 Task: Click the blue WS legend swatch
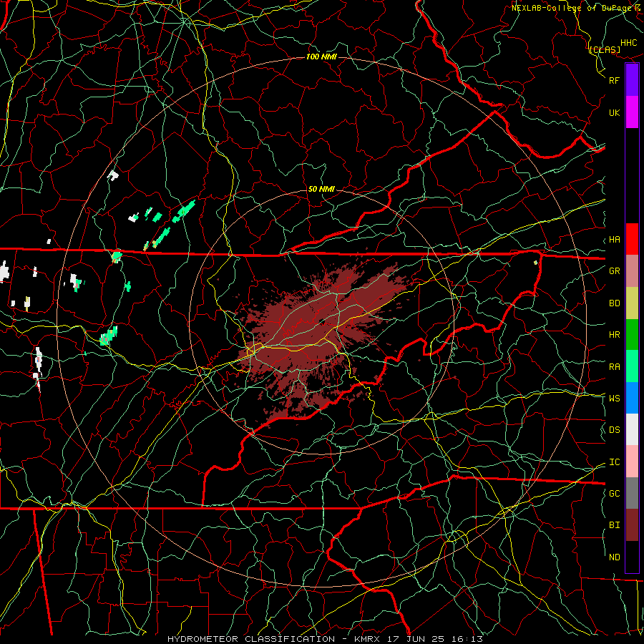coord(632,398)
